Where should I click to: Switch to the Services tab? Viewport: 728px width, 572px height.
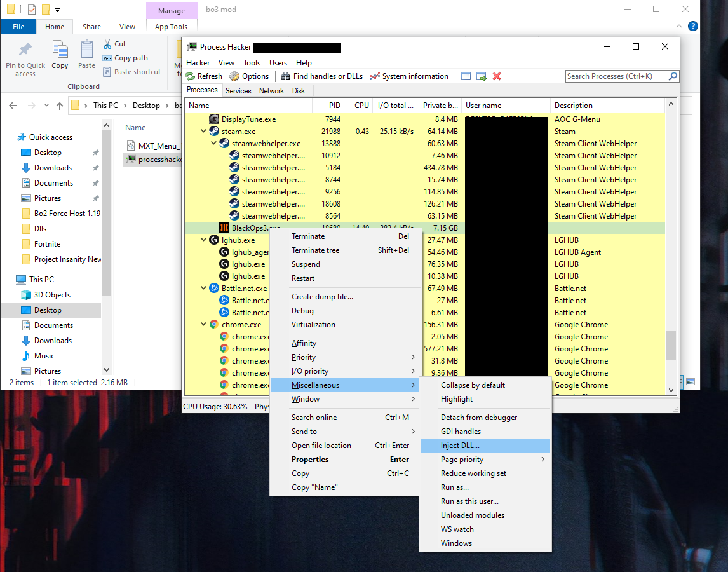coord(238,91)
